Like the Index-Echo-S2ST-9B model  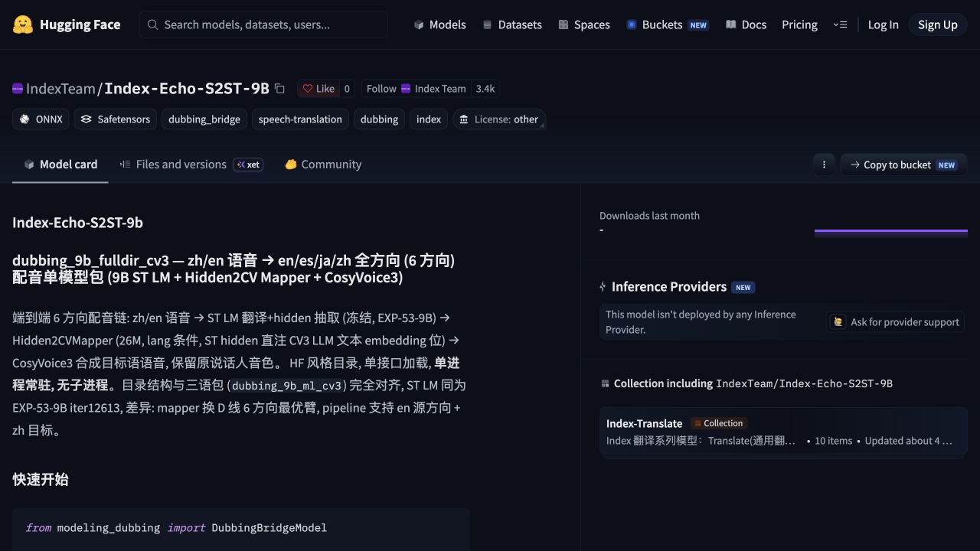pyautogui.click(x=318, y=89)
